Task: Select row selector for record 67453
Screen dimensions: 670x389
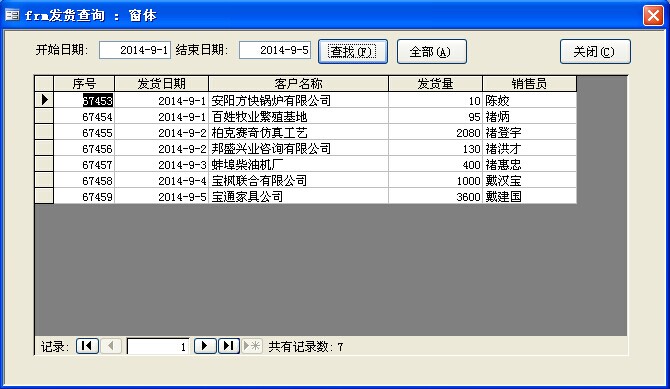Action: point(44,100)
